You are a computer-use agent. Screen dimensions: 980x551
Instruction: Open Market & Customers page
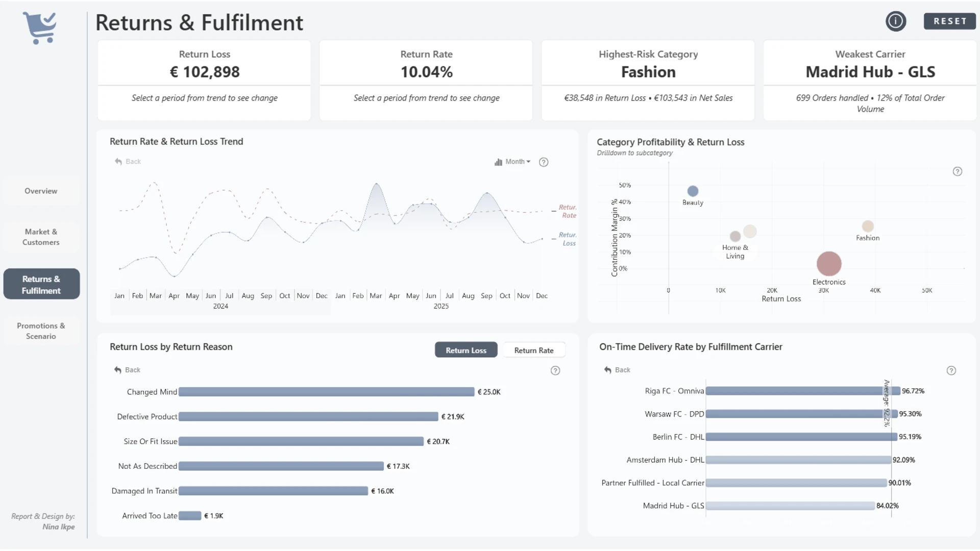pyautogui.click(x=41, y=237)
